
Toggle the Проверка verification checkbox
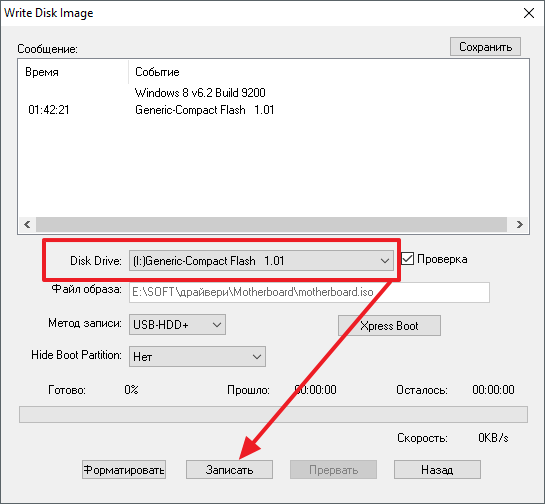pos(407,259)
